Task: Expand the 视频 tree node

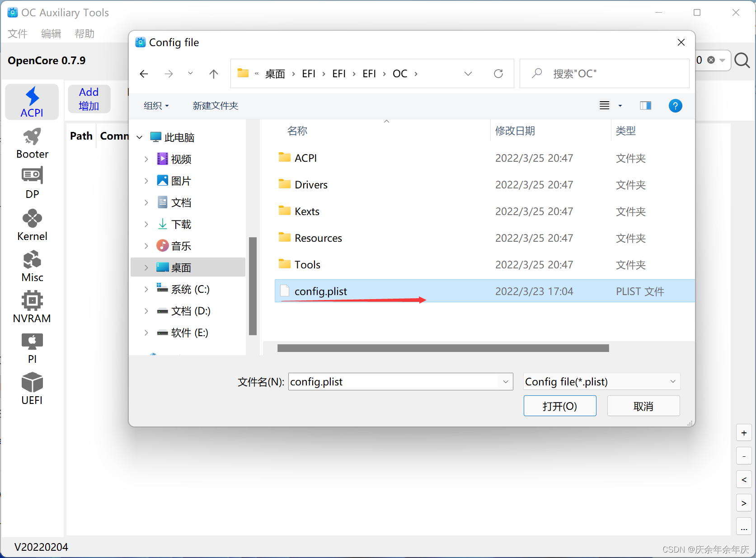Action: tap(146, 159)
